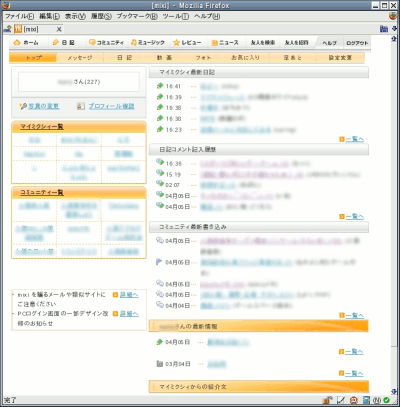Open the ニュース navigation item
This screenshot has width=400, height=407.
click(225, 43)
